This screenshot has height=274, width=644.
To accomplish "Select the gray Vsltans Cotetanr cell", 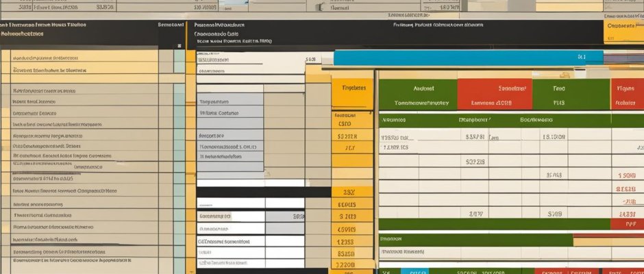I will [x=230, y=113].
